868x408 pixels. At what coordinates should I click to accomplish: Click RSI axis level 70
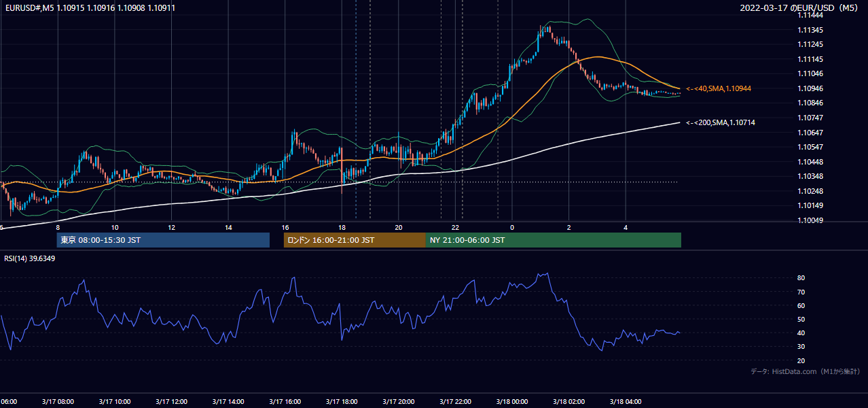(x=801, y=292)
